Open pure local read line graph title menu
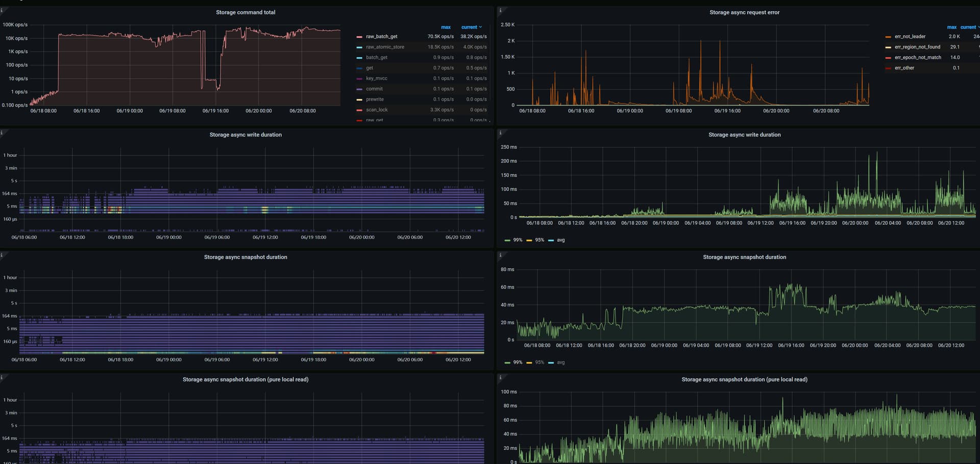The height and width of the screenshot is (464, 980). click(744, 379)
